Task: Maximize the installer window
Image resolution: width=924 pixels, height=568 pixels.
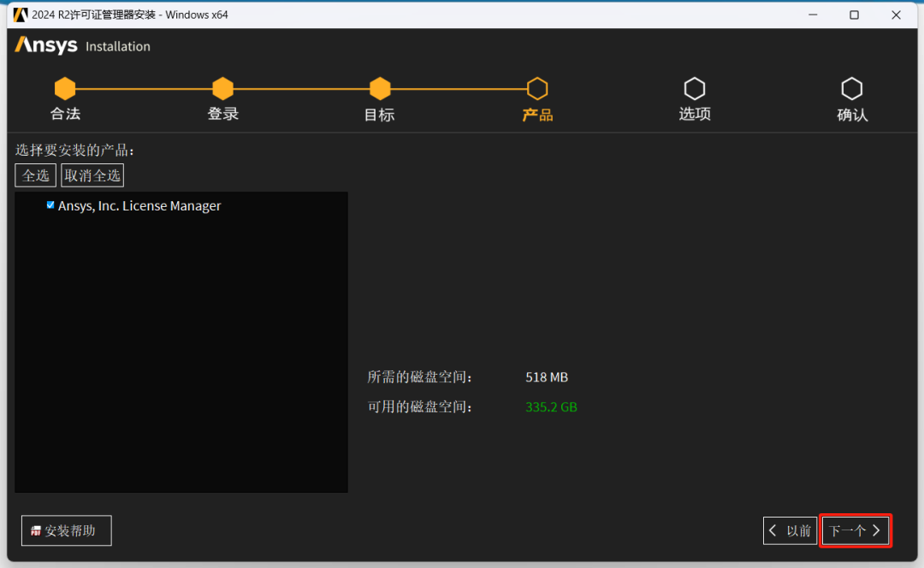Action: [855, 15]
